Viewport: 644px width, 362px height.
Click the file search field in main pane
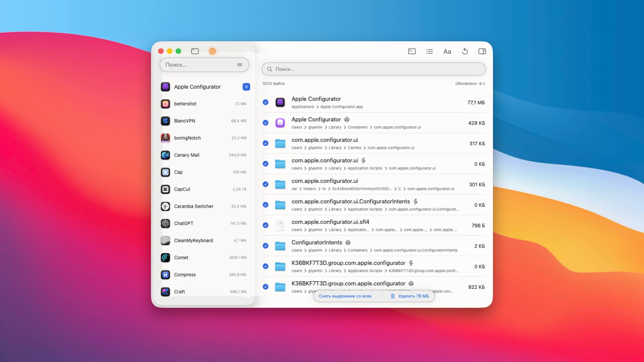click(374, 69)
